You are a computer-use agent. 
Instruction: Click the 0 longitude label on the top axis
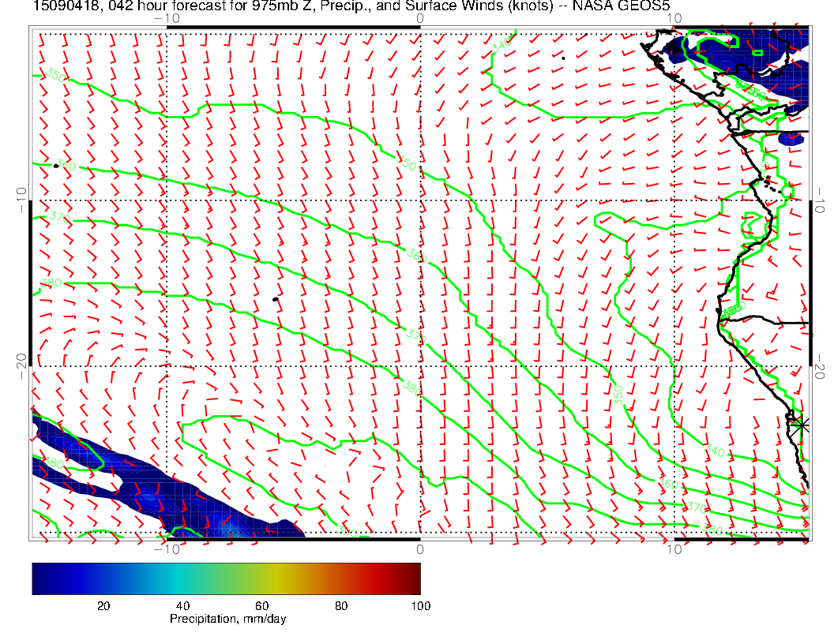[419, 17]
